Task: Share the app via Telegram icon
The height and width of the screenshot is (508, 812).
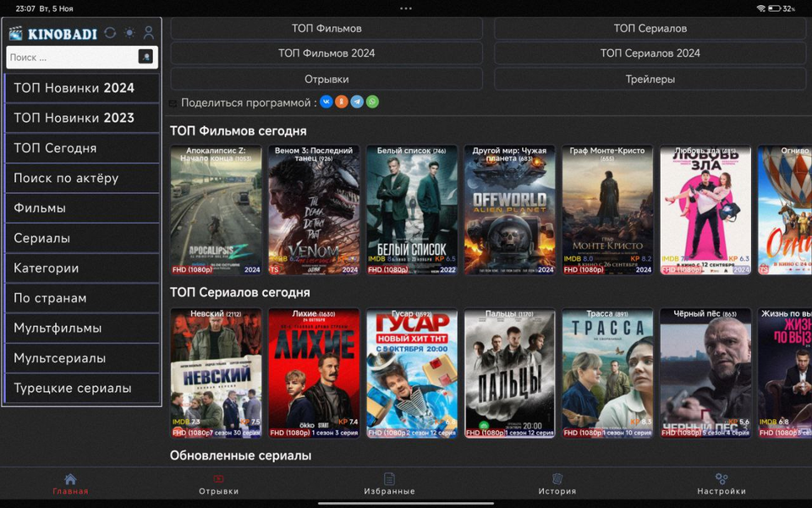Action: 357,102
